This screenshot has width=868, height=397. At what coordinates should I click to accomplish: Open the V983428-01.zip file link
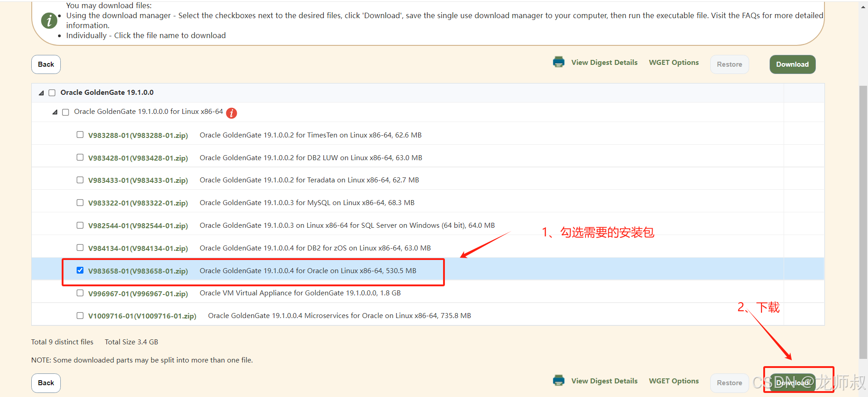[138, 158]
